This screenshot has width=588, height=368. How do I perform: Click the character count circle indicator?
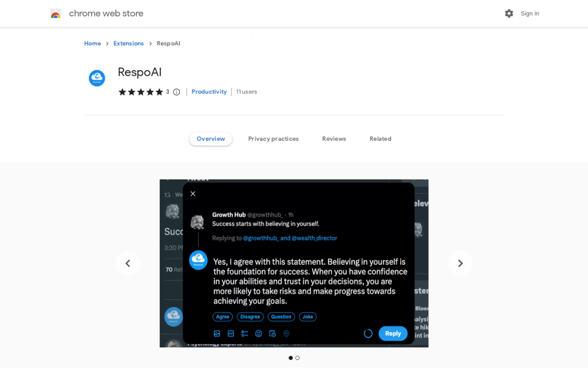coord(368,333)
